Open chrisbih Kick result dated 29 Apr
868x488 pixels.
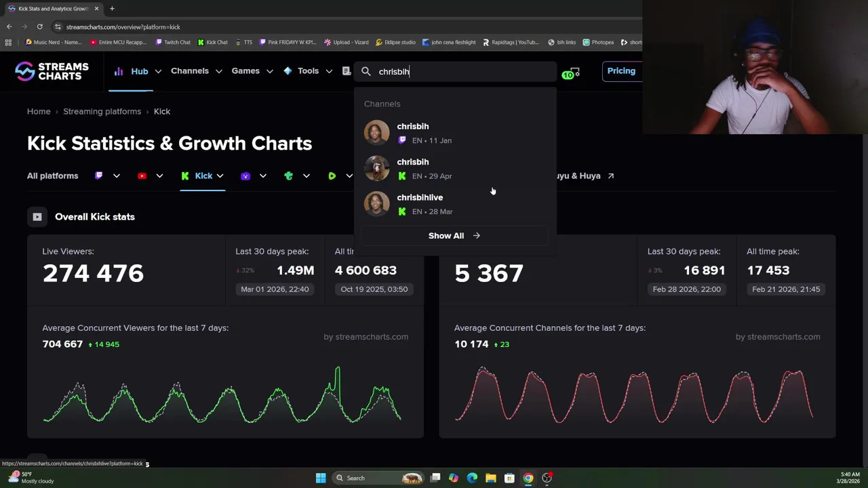coord(454,168)
